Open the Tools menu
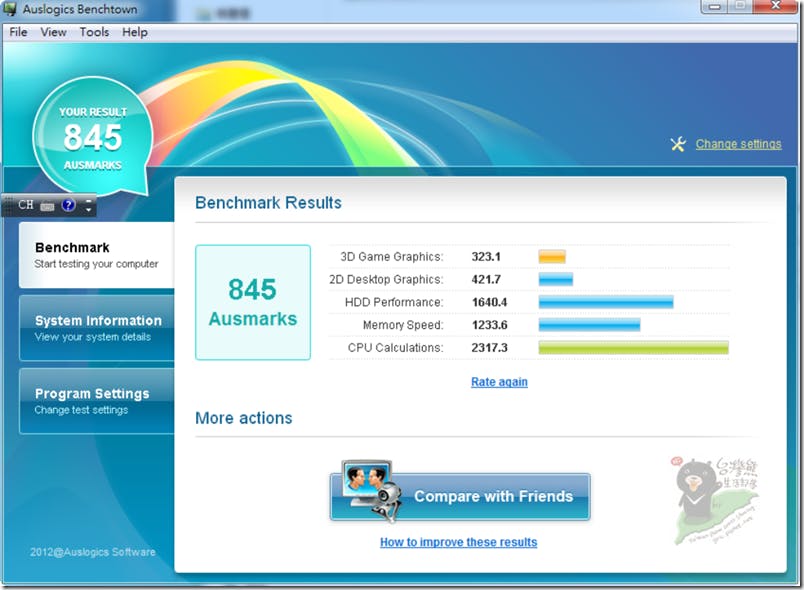Screen dimensions: 804x590 point(94,32)
